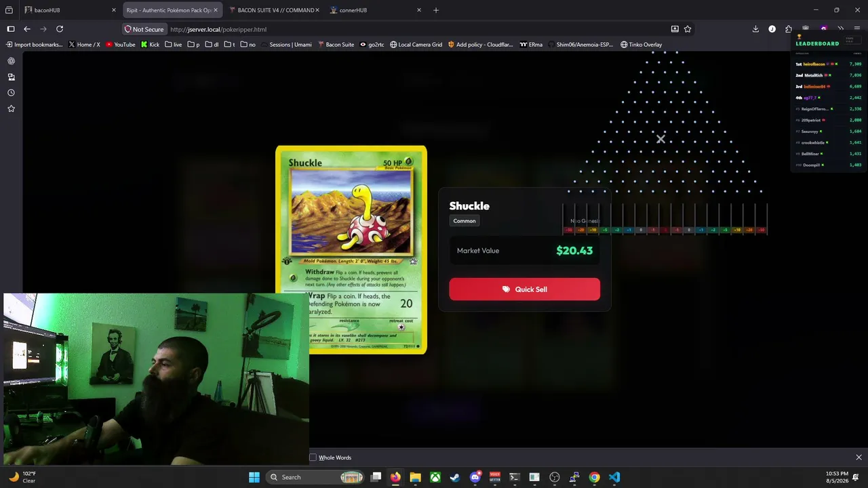Click the $20.43 market value
This screenshot has width=868, height=488.
click(574, 251)
